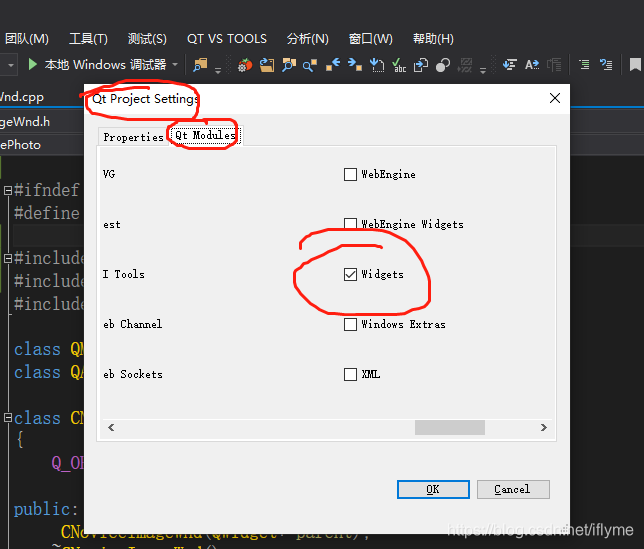Click the Web Sockets module label
The image size is (644, 549).
(x=133, y=374)
